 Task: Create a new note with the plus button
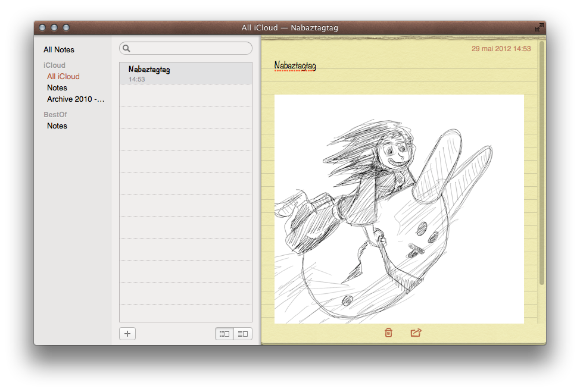click(127, 334)
